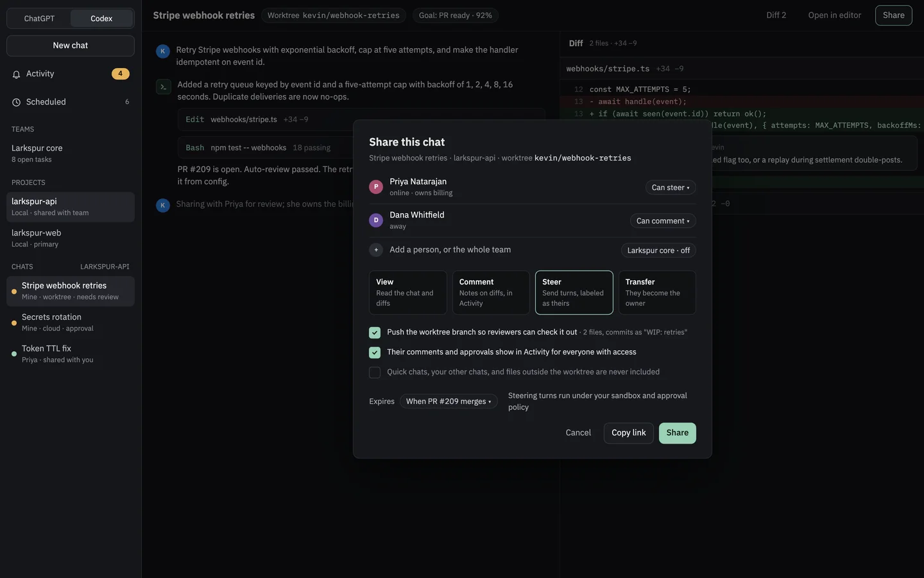Click the Activity count badge showing 4
Viewport: 924px width, 578px height.
tap(120, 74)
